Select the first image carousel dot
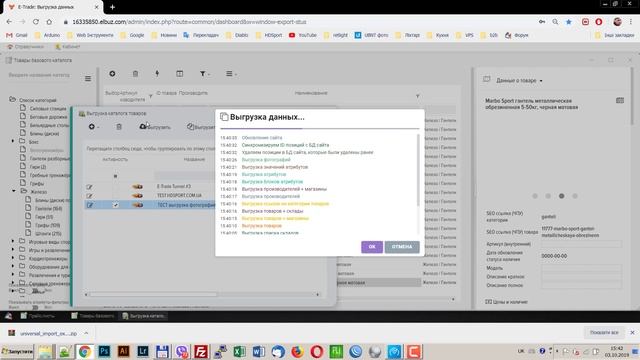Image resolution: width=640 pixels, height=360 pixels. (535, 196)
